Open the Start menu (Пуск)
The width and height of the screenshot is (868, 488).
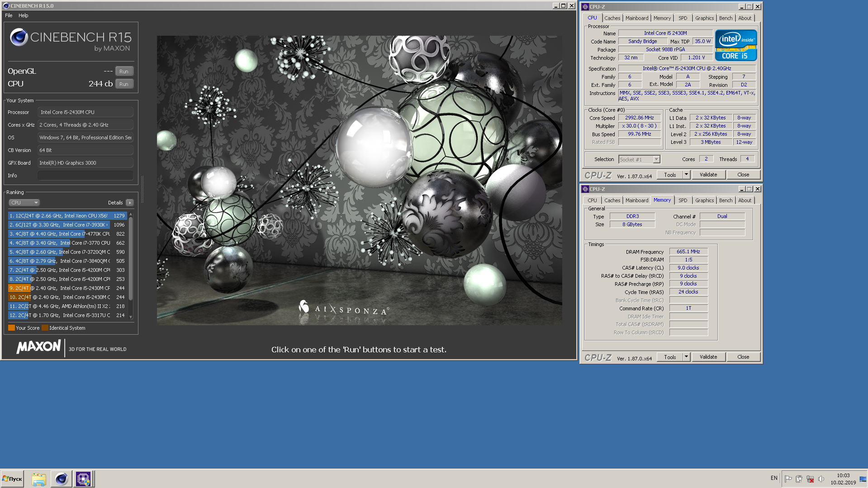click(12, 479)
